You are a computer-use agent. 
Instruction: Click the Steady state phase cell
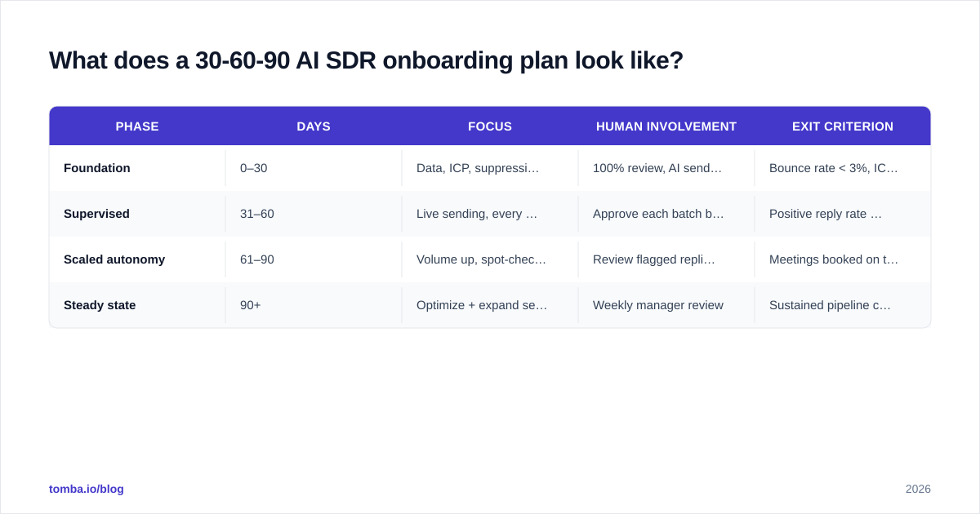137,305
